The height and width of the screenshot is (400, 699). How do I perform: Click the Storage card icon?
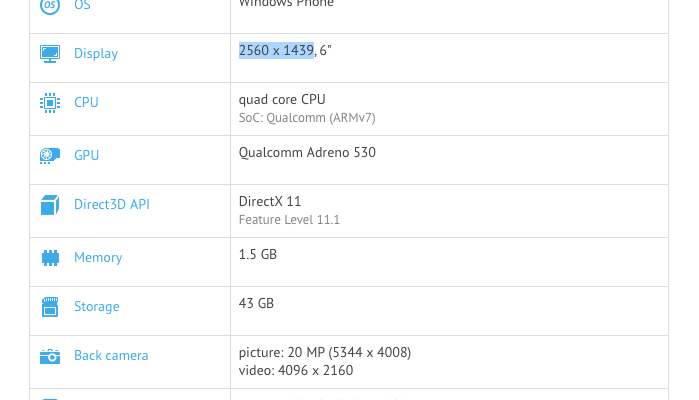(x=49, y=307)
